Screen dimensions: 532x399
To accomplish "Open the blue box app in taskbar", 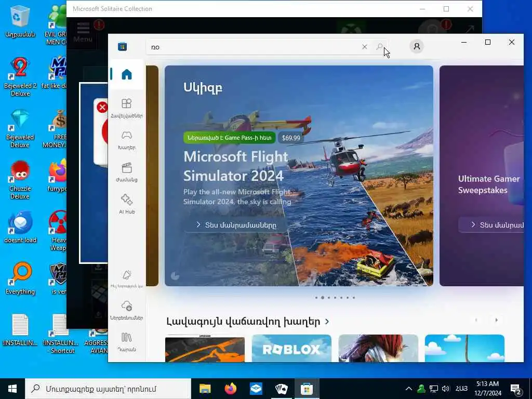I will 256,389.
